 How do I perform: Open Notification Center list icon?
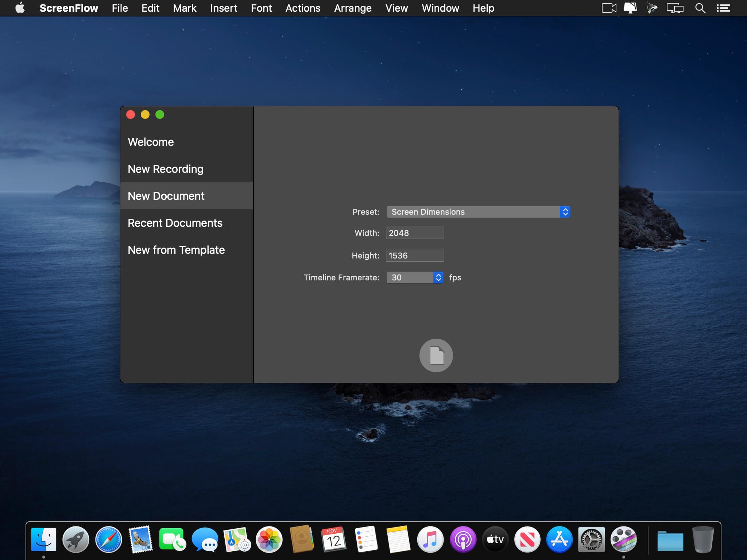point(723,8)
